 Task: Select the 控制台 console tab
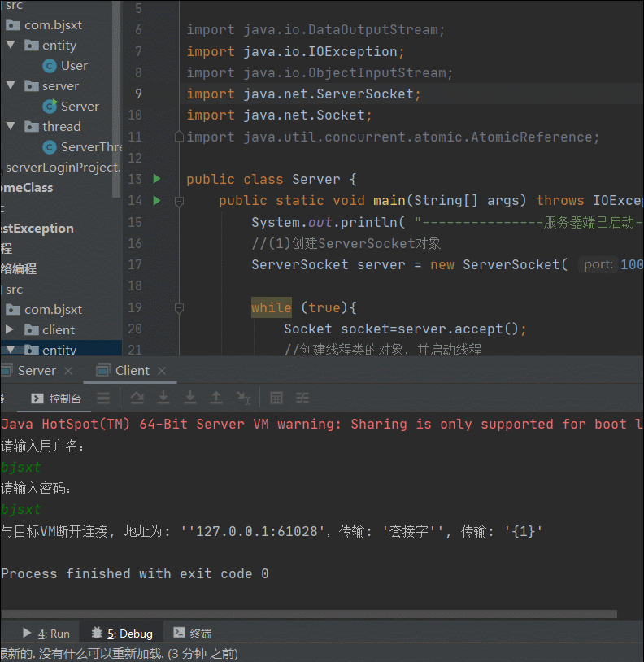55,399
